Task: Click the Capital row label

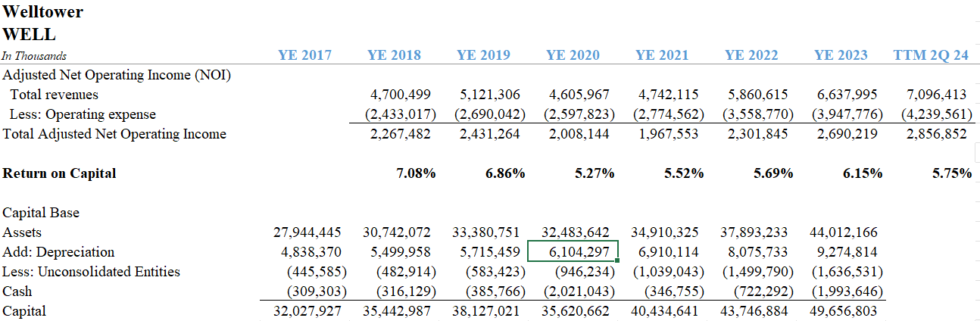Action: coord(24,311)
